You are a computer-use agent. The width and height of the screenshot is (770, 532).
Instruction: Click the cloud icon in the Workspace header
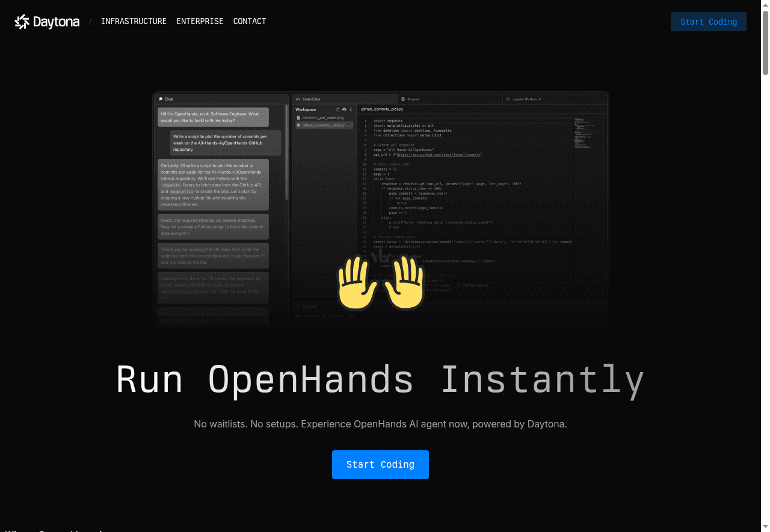tap(344, 109)
